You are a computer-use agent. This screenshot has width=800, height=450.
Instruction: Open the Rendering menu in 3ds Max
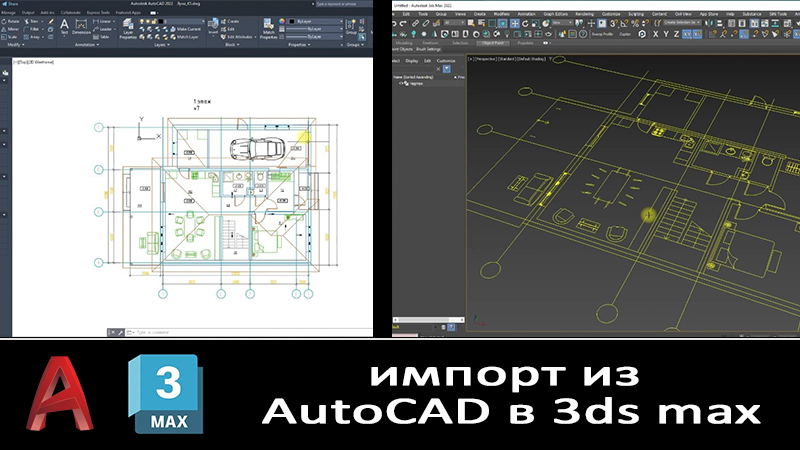coord(585,14)
